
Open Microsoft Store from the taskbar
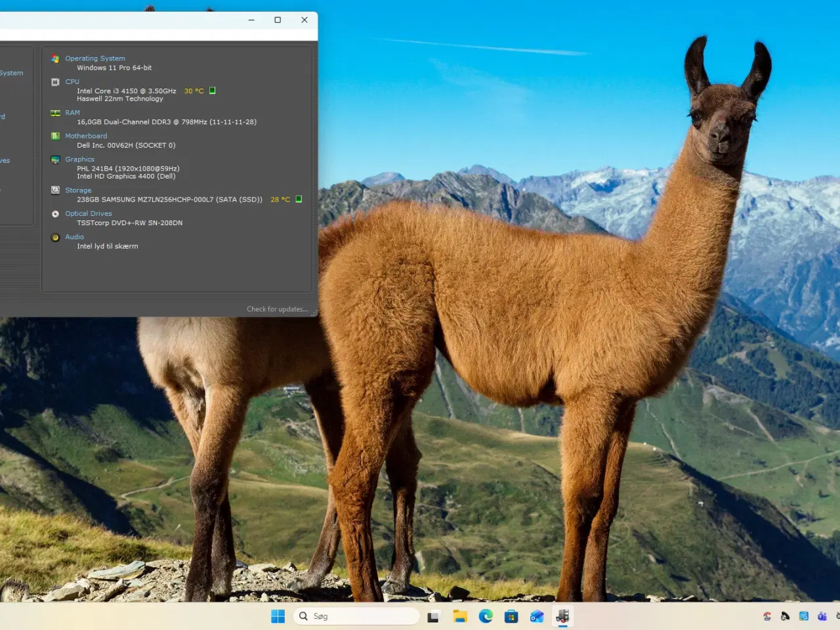511,616
